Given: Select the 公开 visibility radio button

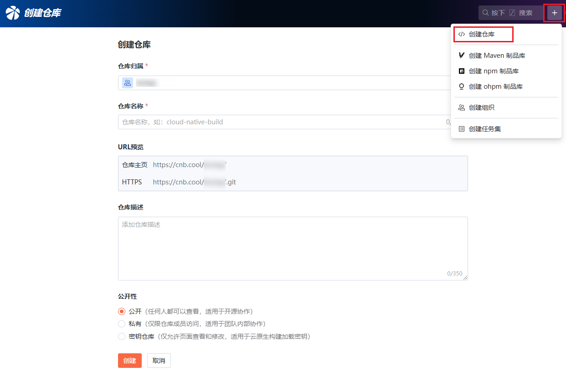Looking at the screenshot, I should pyautogui.click(x=122, y=311).
